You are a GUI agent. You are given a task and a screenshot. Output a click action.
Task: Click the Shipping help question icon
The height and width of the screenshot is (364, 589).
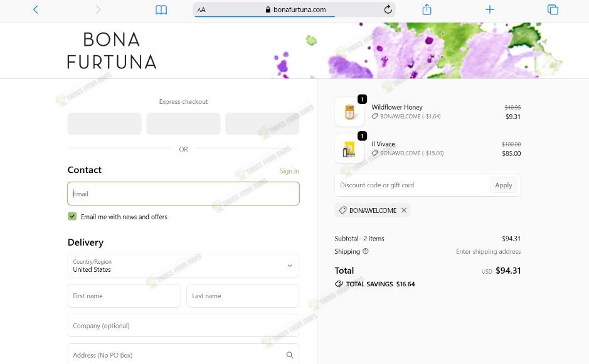click(366, 251)
